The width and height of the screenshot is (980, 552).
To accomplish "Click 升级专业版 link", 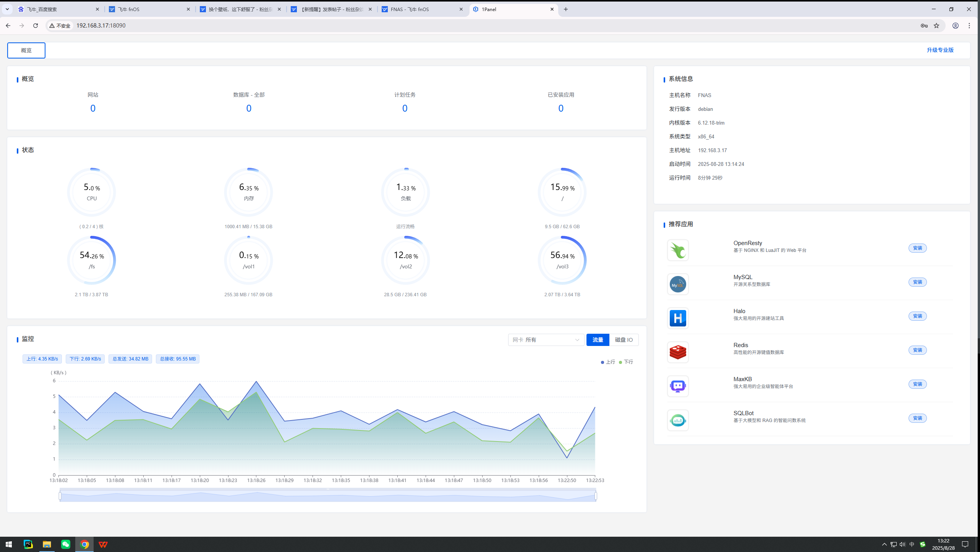I will click(940, 50).
